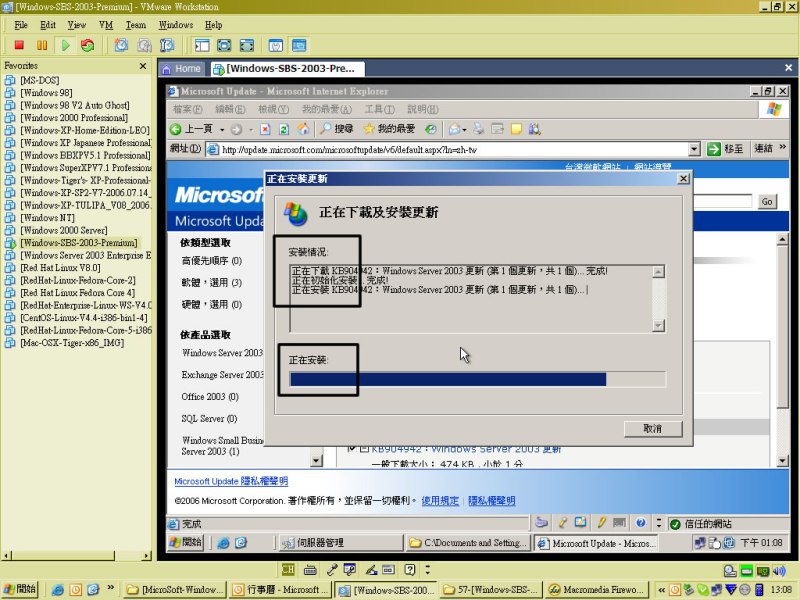Open the Snapshot Manager toolbar icon
This screenshot has height=600, width=800.
click(167, 45)
